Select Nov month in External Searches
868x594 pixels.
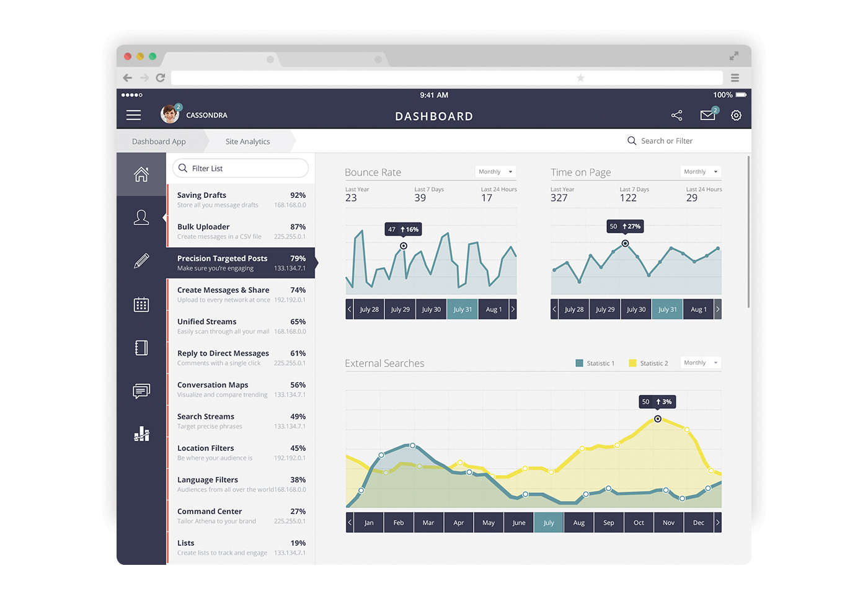click(668, 523)
